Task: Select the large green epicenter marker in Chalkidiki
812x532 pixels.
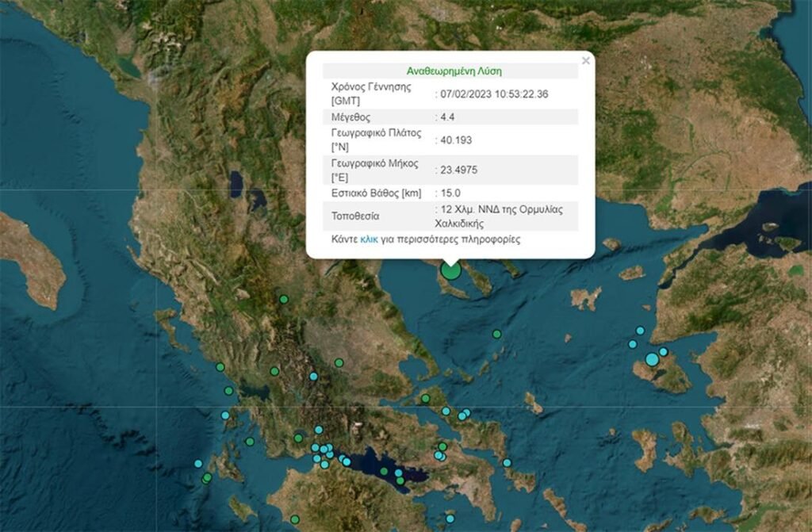Action: pyautogui.click(x=452, y=270)
